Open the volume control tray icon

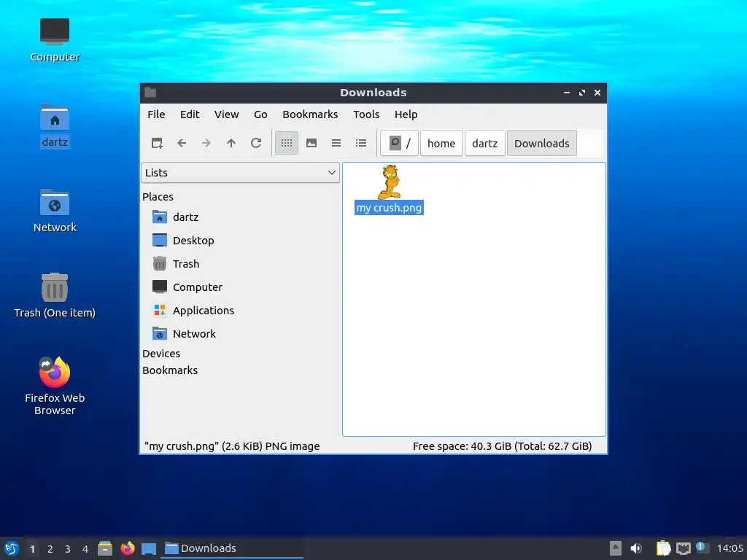(x=636, y=548)
